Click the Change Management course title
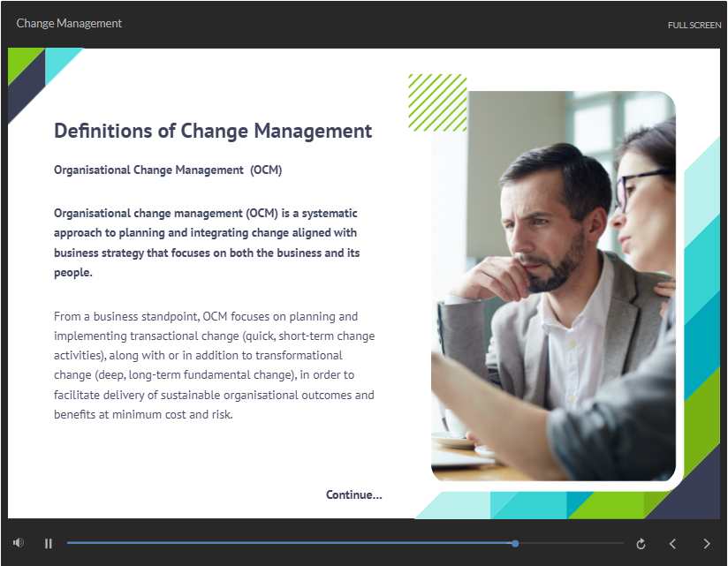The height and width of the screenshot is (566, 728). pos(69,23)
